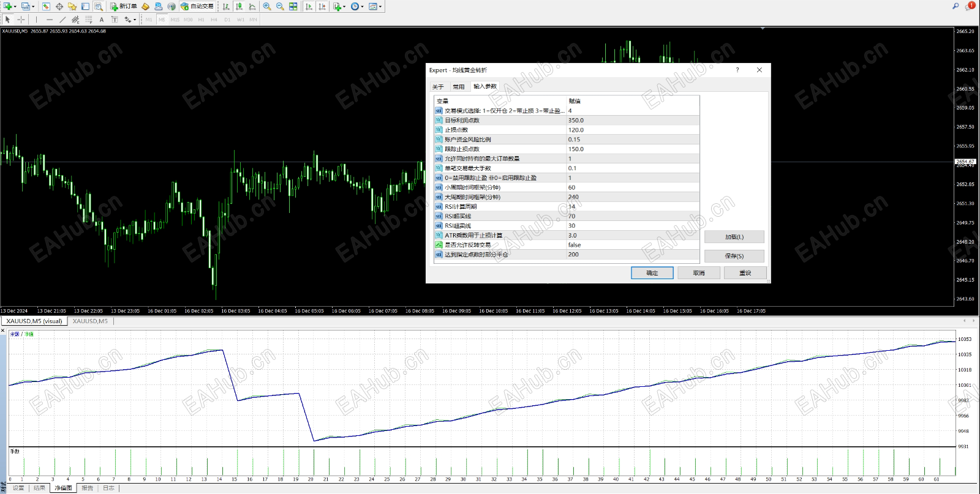Open the notification bubble with red badge

970,6
